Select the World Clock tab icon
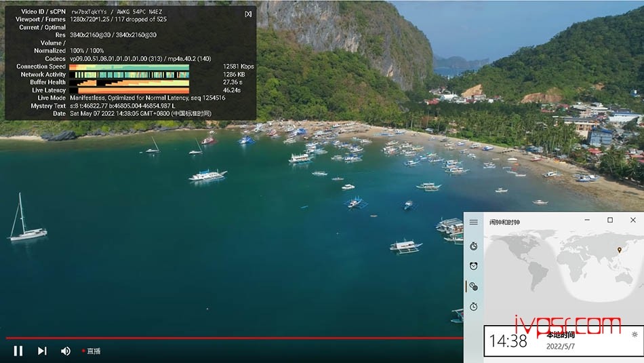Image resolution: width=644 pixels, height=363 pixels. tap(474, 286)
